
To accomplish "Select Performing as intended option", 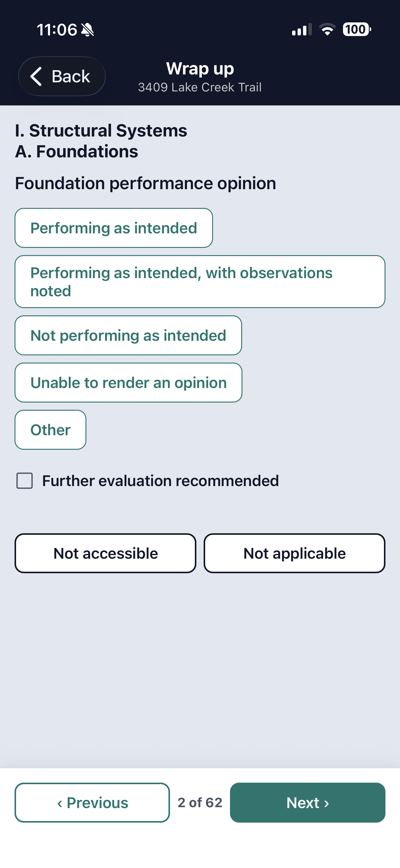I will (x=114, y=228).
